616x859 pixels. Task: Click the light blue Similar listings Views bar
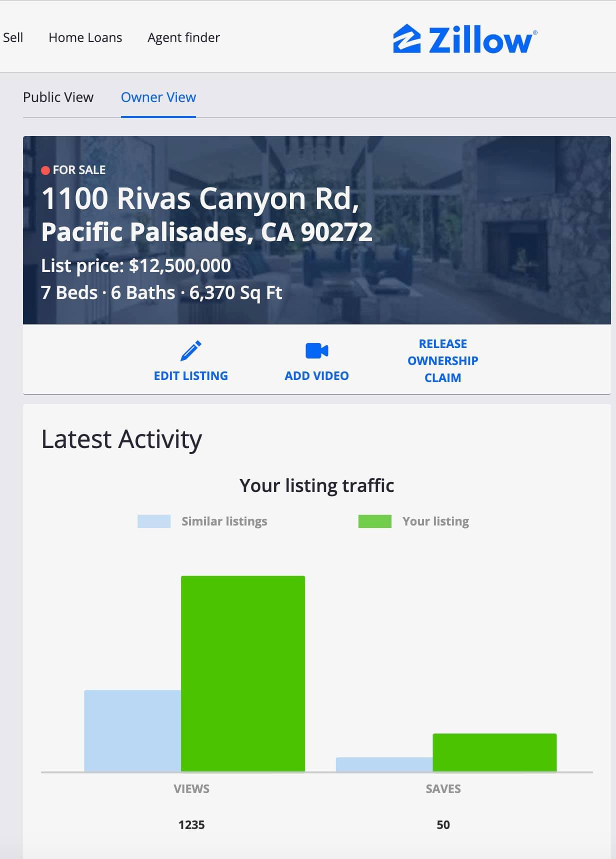(x=132, y=730)
